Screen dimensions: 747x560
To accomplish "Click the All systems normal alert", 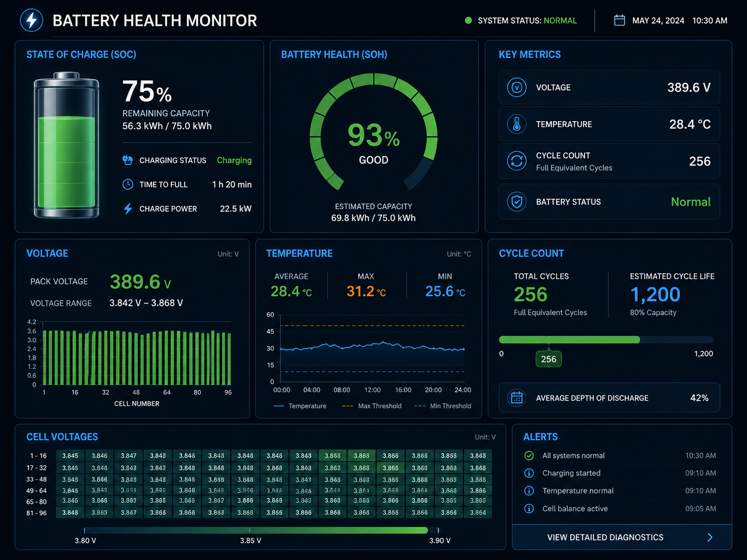I will pyautogui.click(x=620, y=455).
